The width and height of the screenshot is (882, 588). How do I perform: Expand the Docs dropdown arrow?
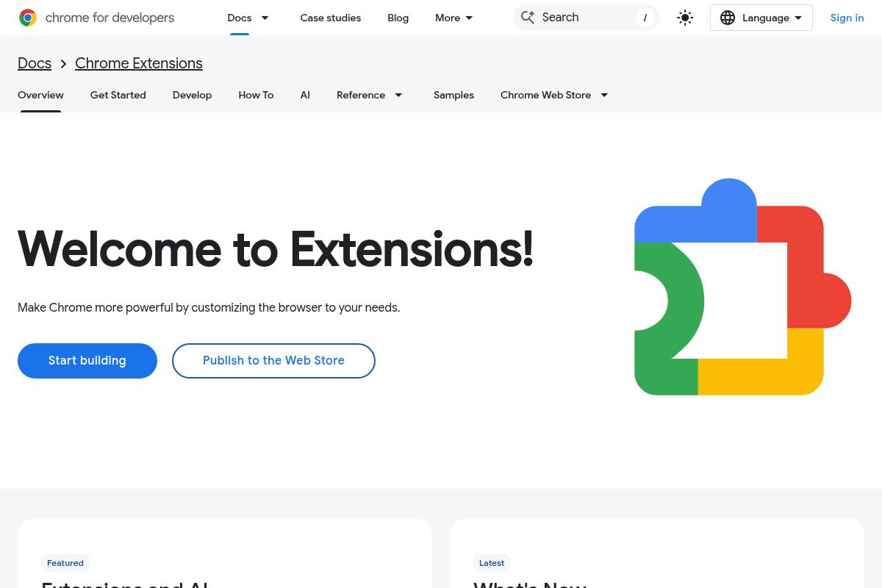265,18
